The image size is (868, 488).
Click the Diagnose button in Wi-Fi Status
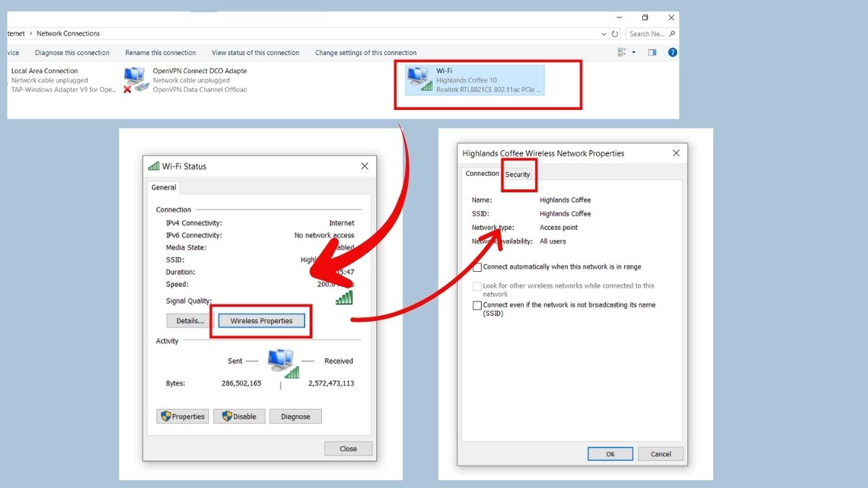(295, 416)
